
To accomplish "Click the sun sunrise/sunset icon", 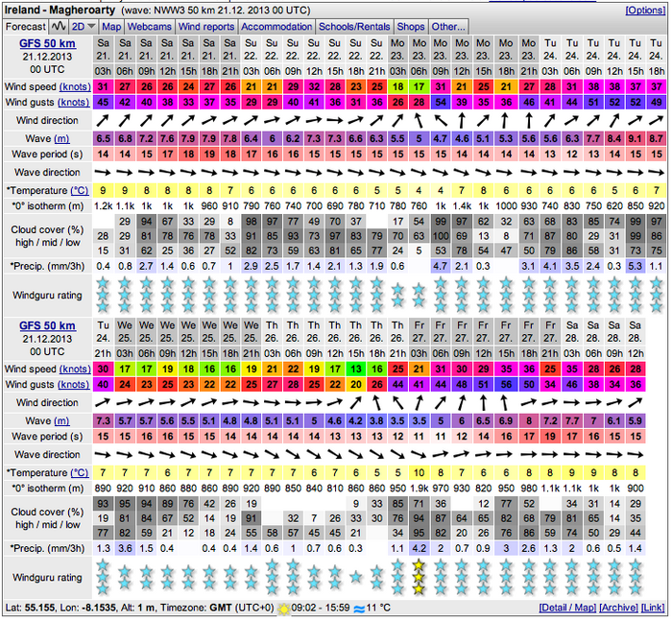I will 283,608.
